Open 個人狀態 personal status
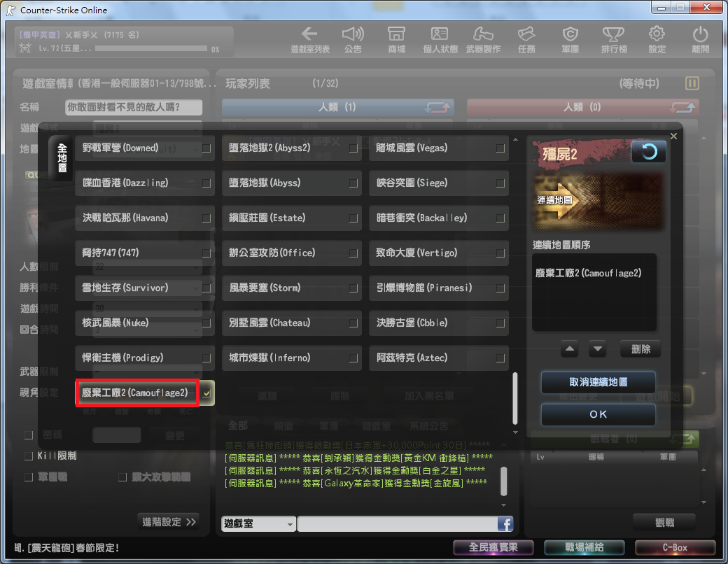Image resolution: width=728 pixels, height=564 pixels. coord(440,40)
